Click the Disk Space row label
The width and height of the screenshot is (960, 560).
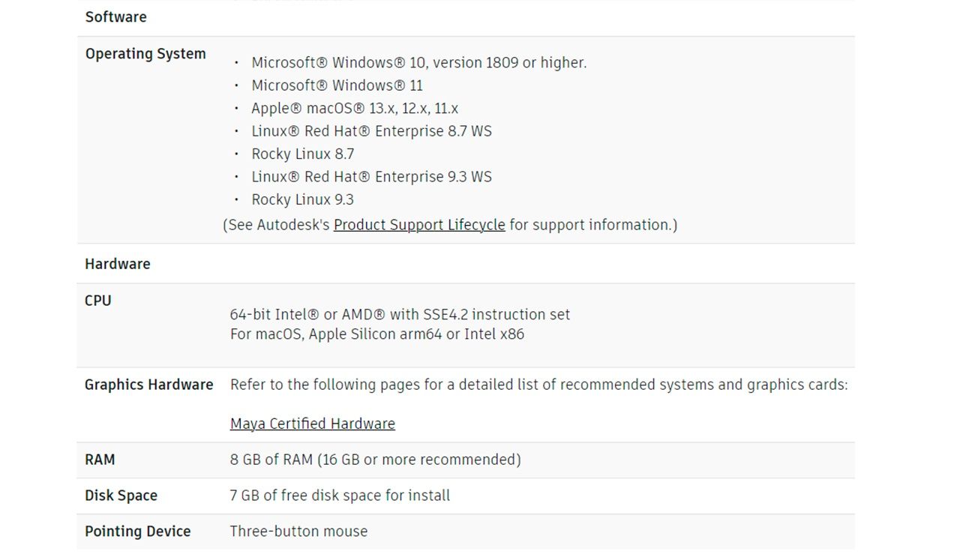121,496
